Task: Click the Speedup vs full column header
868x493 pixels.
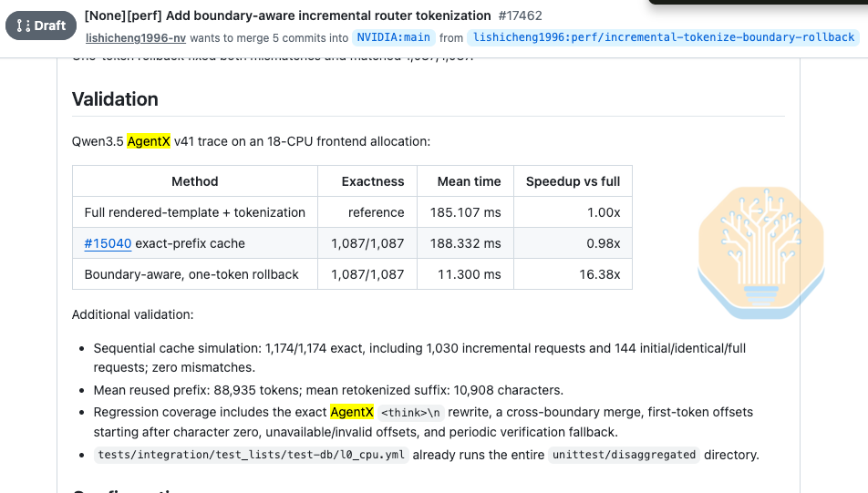Action: [x=573, y=181]
